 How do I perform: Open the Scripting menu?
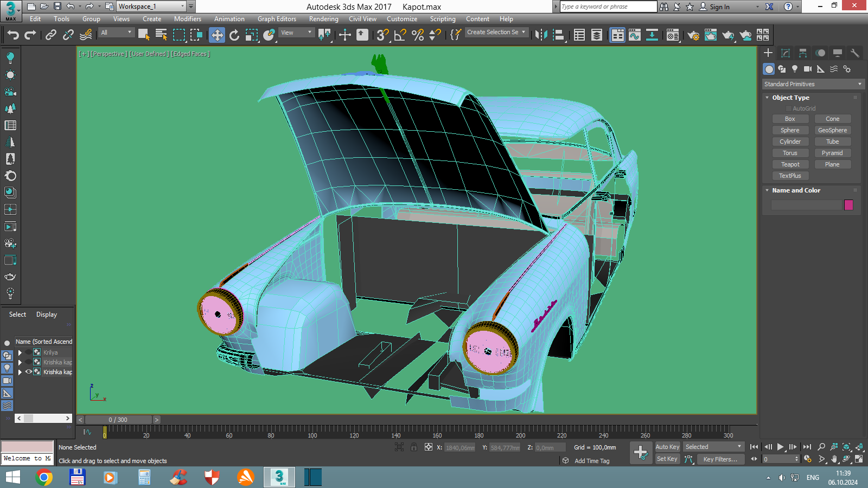click(443, 19)
